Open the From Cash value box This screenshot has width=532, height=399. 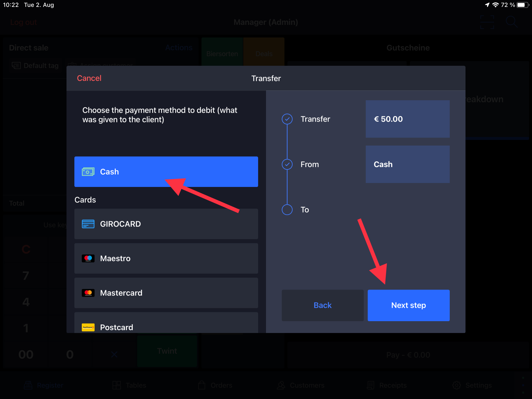pyautogui.click(x=407, y=164)
